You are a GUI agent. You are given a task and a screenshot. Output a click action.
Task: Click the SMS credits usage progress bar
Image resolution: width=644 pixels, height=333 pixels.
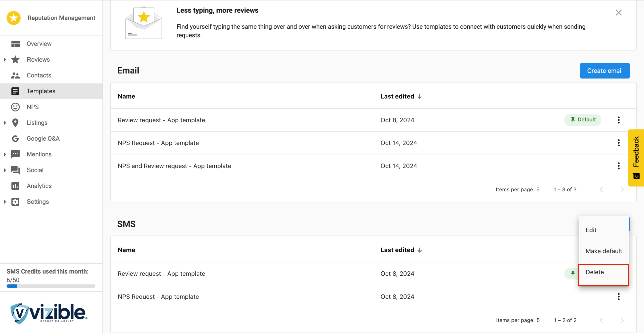point(51,286)
